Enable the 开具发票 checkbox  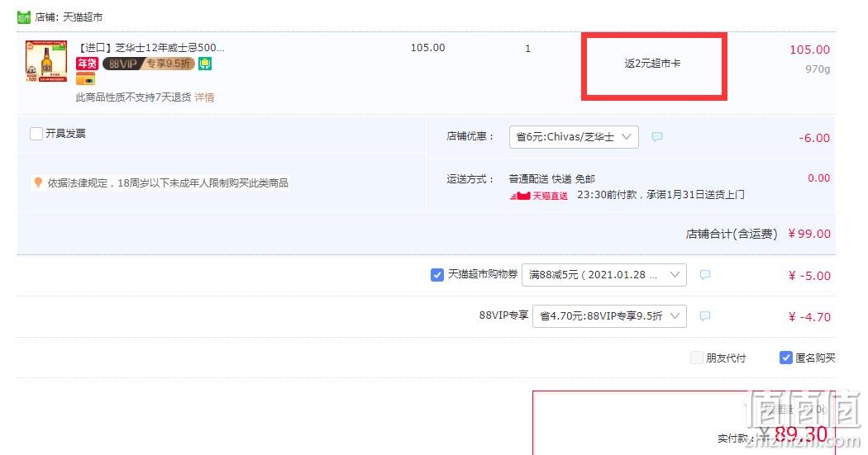[x=36, y=134]
